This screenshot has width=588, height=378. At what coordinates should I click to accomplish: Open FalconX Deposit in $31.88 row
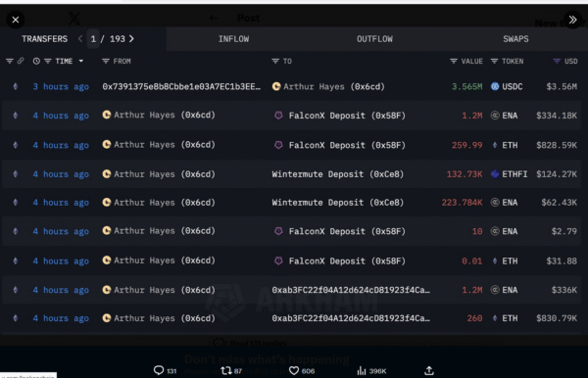pyautogui.click(x=347, y=261)
